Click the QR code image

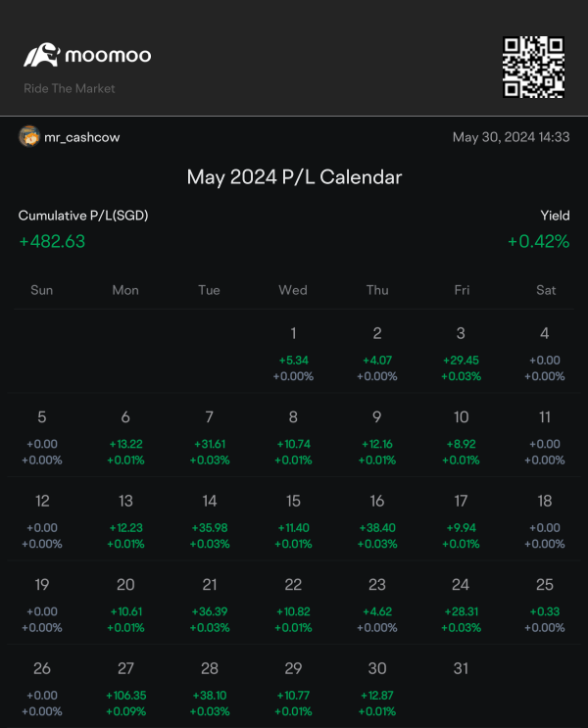tap(533, 67)
